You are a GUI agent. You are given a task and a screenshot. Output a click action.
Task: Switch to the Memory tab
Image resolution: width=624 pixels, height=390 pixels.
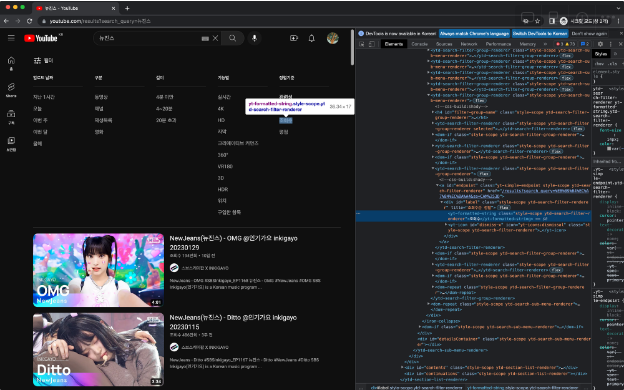point(528,44)
